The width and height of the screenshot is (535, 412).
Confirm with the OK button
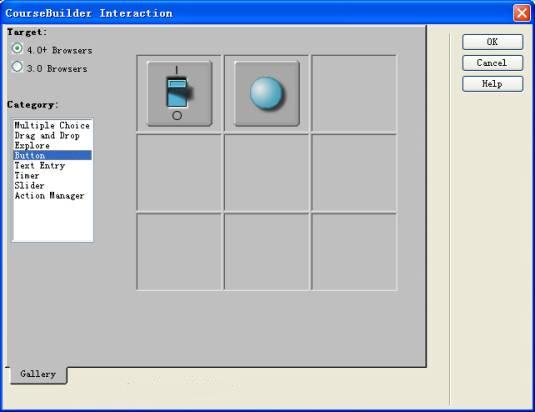pyautogui.click(x=492, y=42)
